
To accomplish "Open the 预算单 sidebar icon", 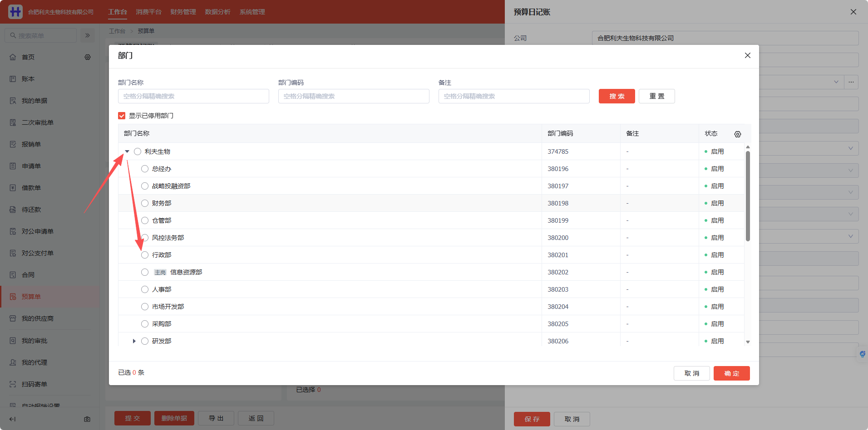I will tap(13, 297).
